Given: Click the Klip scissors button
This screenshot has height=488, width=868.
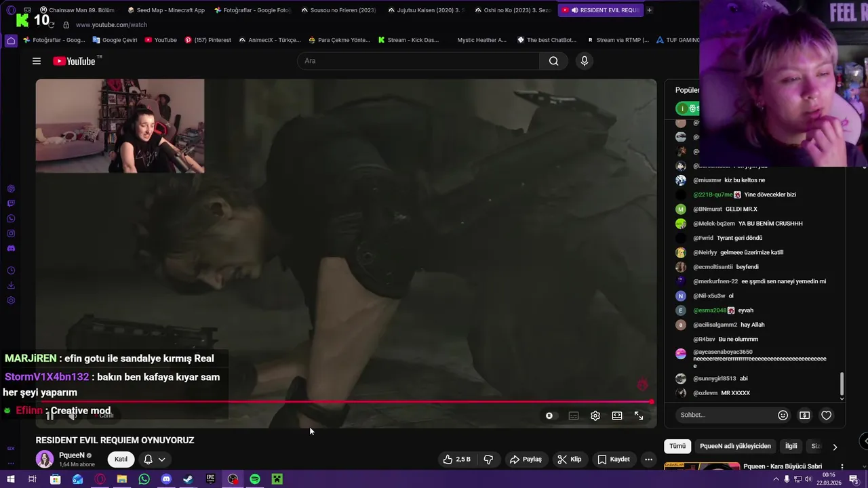Looking at the screenshot, I should coord(570,459).
